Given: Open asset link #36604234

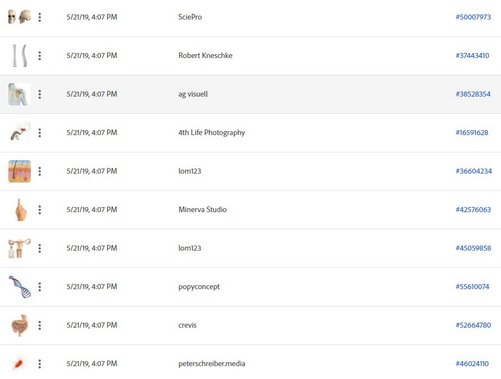Looking at the screenshot, I should click(474, 171).
